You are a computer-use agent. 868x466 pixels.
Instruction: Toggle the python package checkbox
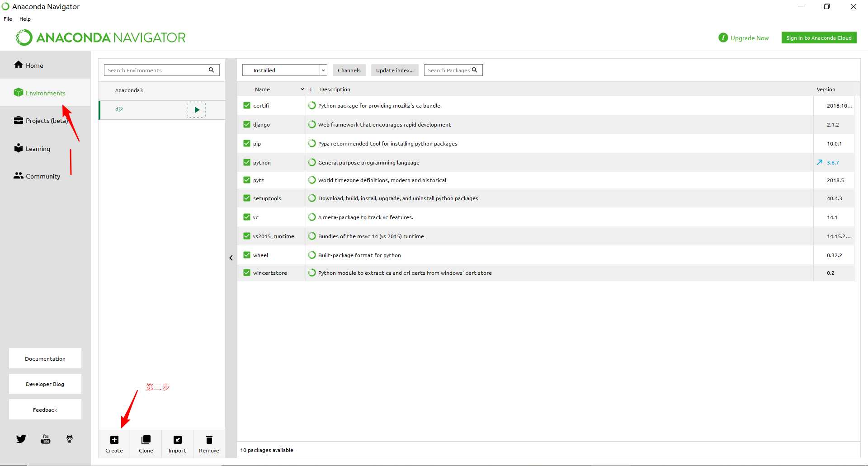[247, 162]
